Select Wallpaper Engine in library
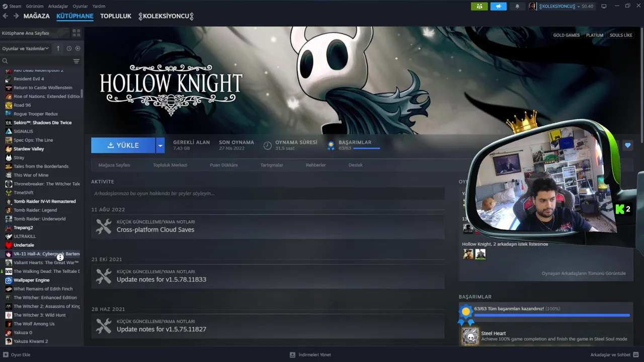 [31, 280]
